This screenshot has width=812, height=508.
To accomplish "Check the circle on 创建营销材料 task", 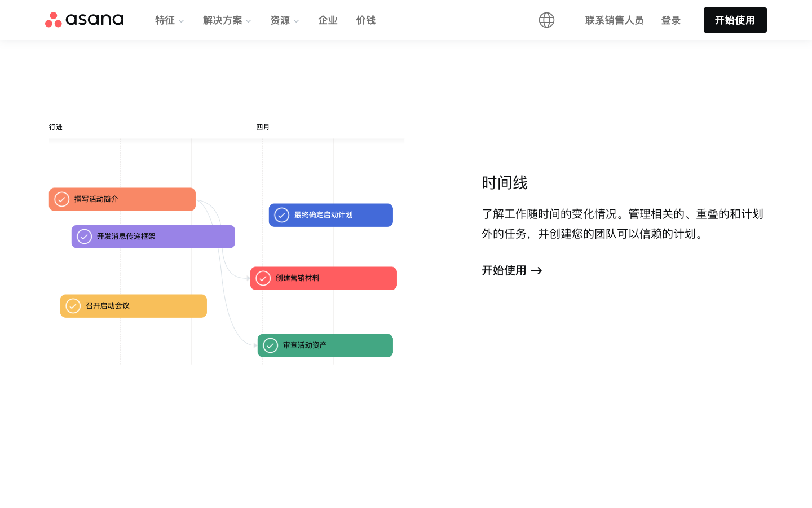I will [x=263, y=278].
